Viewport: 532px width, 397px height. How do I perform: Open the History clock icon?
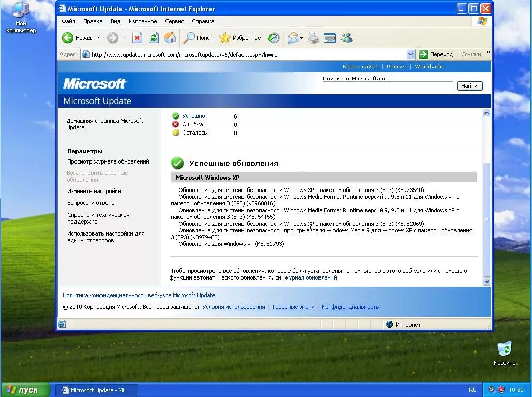coord(273,38)
